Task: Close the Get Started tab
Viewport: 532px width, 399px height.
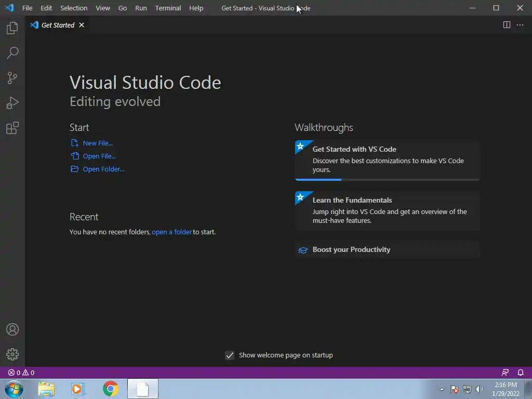Action: (82, 25)
